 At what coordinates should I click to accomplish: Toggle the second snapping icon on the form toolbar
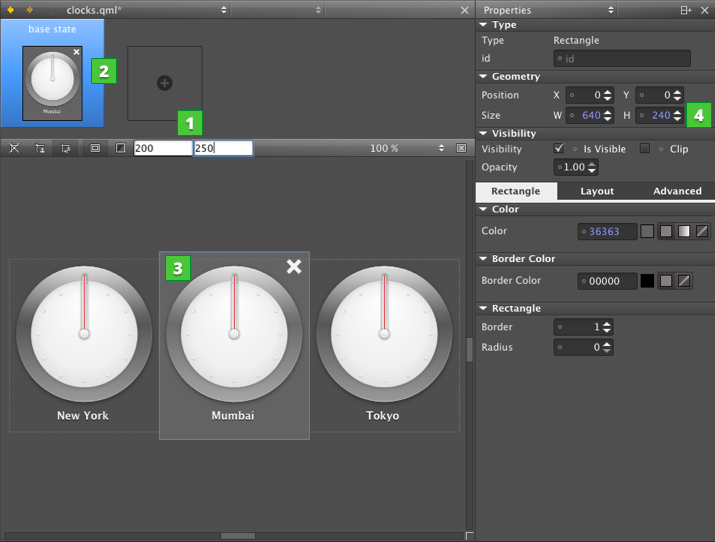[x=40, y=148]
